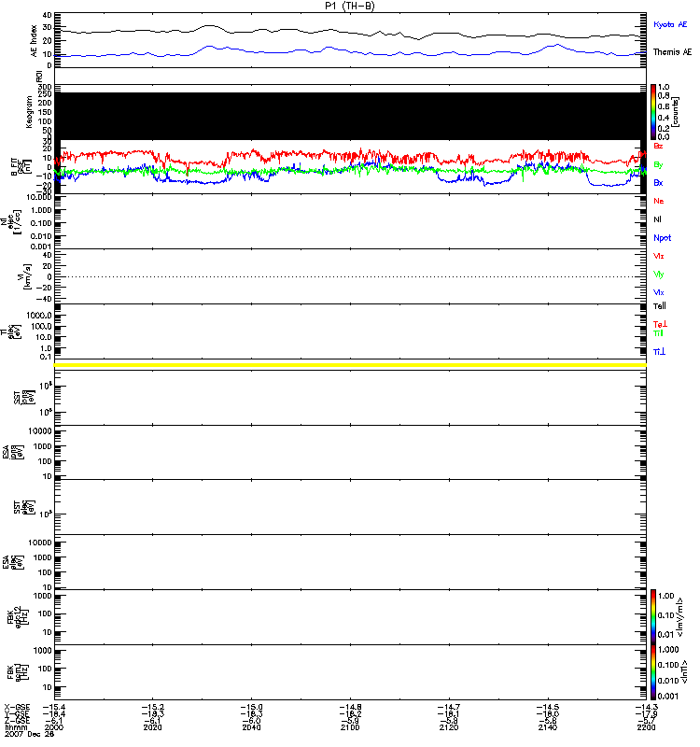Click the FBK scm1 [Hz] axis title
Viewport: 700px width, 747px height.
18,671
